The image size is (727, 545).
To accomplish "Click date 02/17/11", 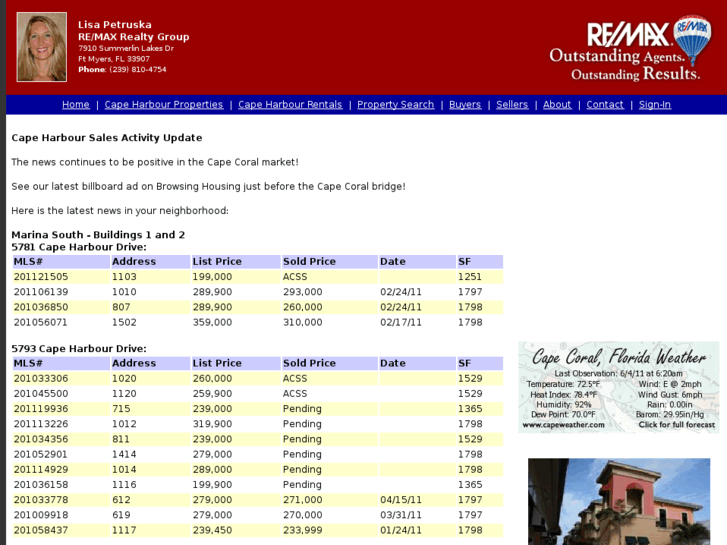I will click(401, 322).
